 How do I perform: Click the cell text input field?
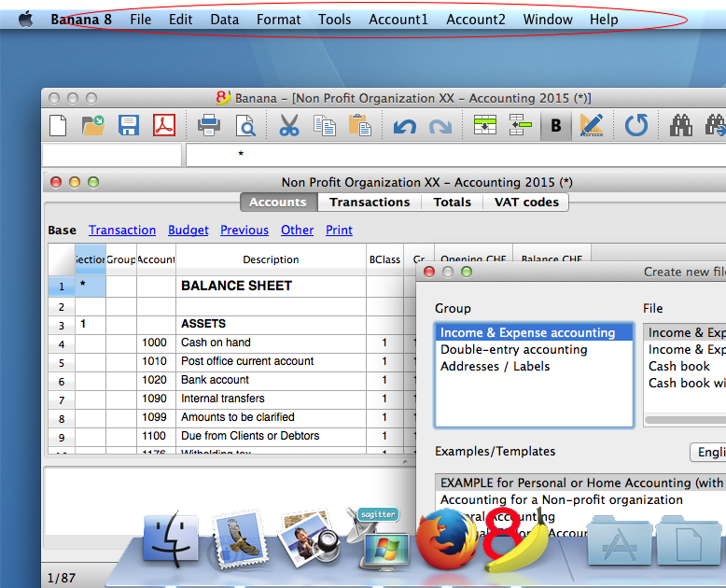(x=455, y=155)
